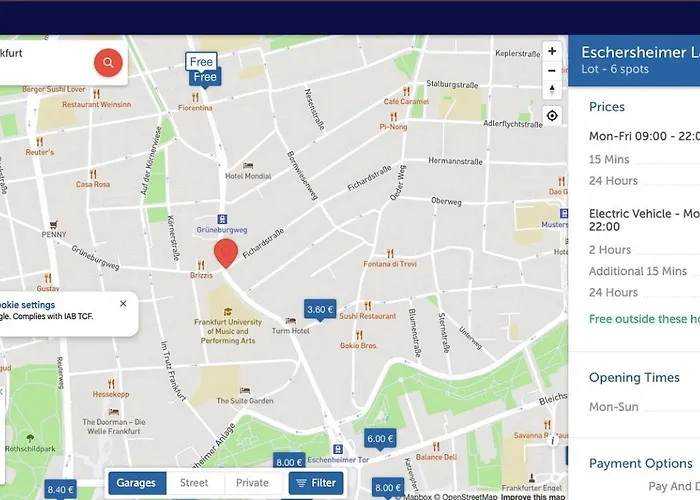Image resolution: width=700 pixels, height=500 pixels.
Task: Click the red location pin marker
Action: pyautogui.click(x=227, y=253)
